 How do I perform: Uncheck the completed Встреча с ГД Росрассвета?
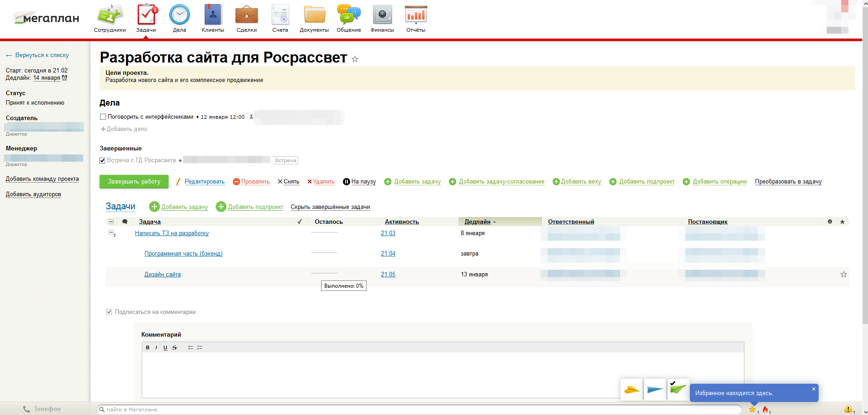tap(102, 160)
